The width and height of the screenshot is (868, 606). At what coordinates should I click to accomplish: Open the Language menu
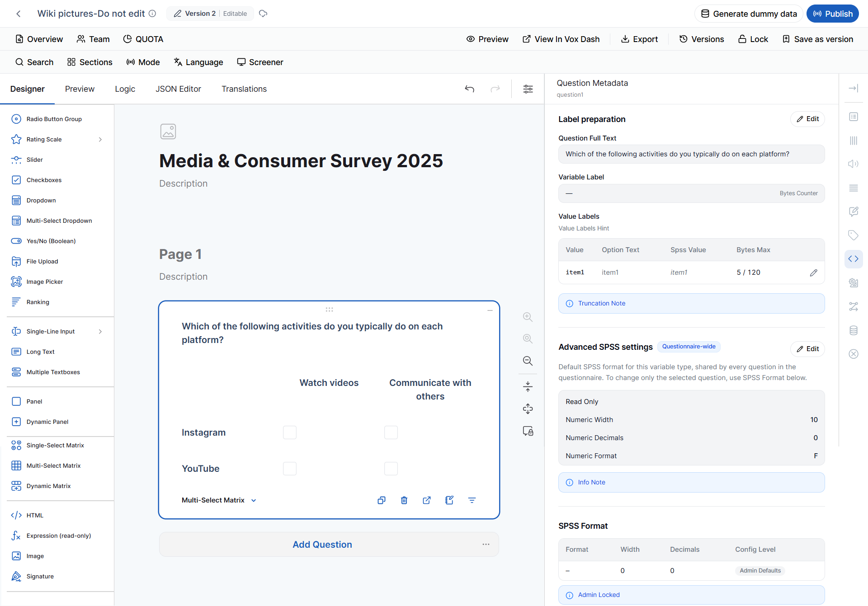coord(198,62)
